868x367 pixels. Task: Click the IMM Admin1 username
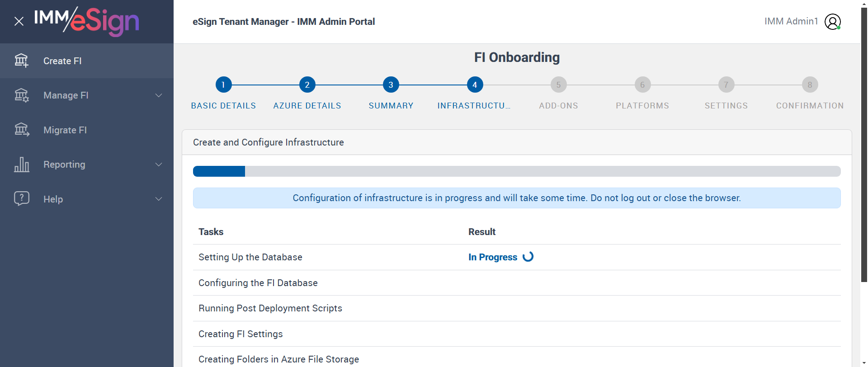pos(791,21)
